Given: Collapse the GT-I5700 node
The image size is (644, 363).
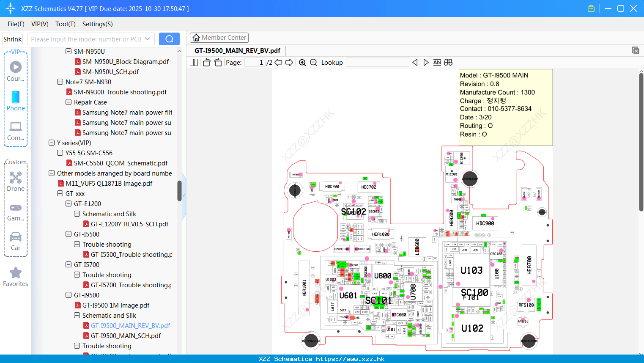Looking at the screenshot, I should click(69, 264).
